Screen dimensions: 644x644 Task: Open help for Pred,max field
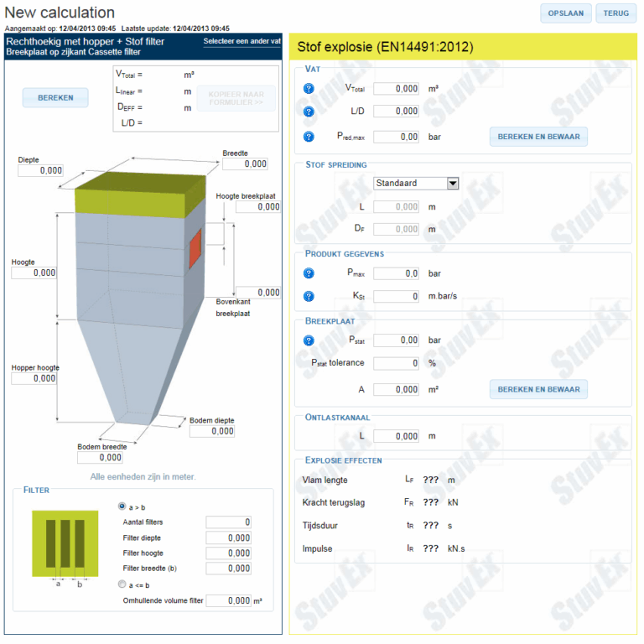pyautogui.click(x=309, y=137)
